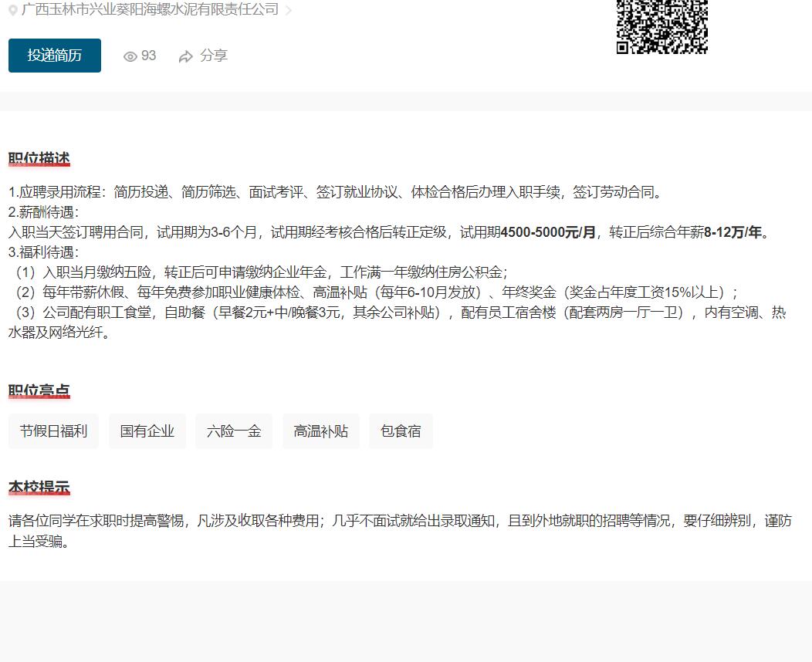Click the 节假日福利 tag

53,431
